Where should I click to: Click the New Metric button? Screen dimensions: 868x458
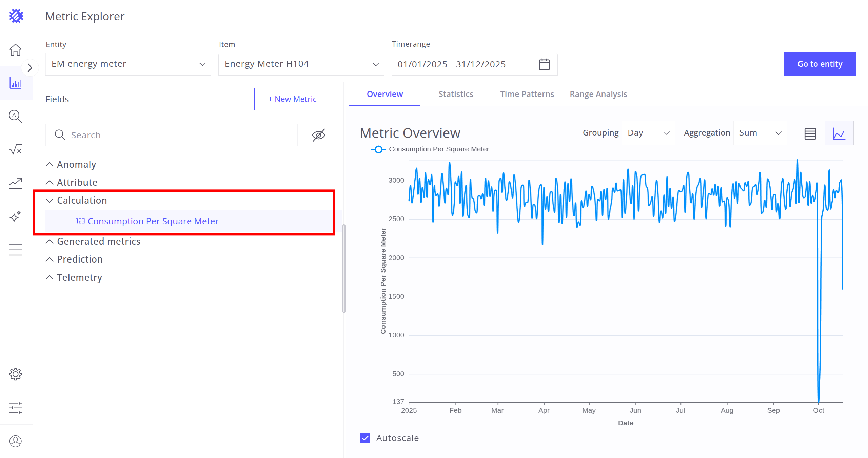[292, 99]
